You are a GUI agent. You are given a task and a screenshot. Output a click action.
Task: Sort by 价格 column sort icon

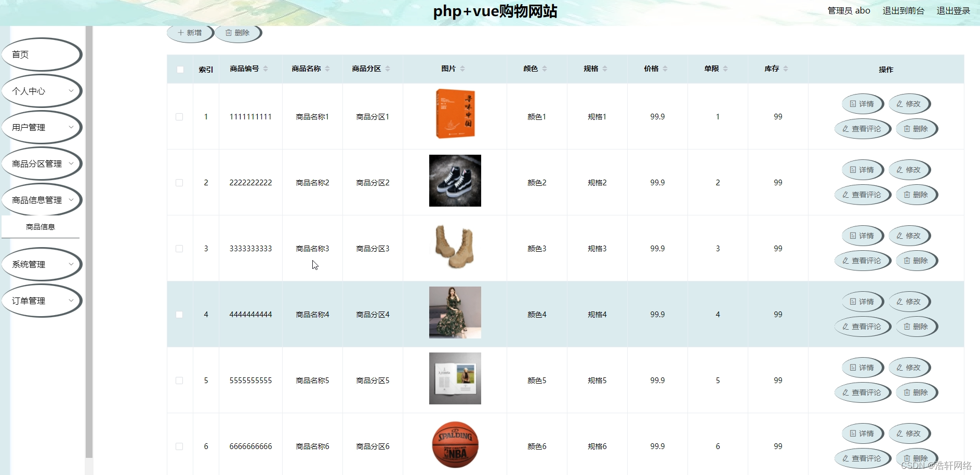click(665, 69)
